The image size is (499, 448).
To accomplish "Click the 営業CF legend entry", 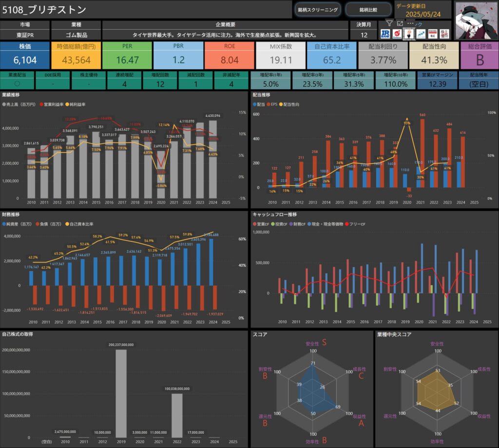I will coord(261,224).
